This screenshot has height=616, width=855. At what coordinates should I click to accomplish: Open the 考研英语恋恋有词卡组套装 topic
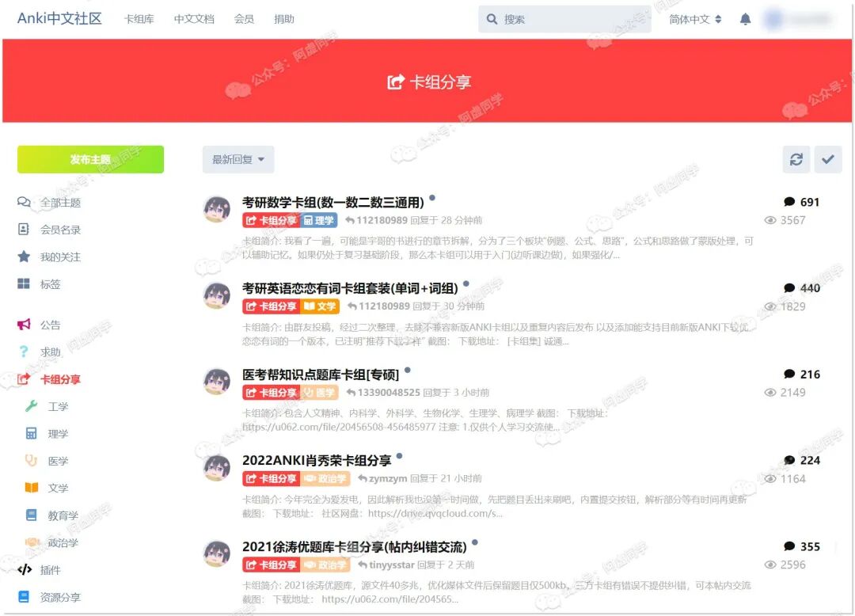pos(350,288)
